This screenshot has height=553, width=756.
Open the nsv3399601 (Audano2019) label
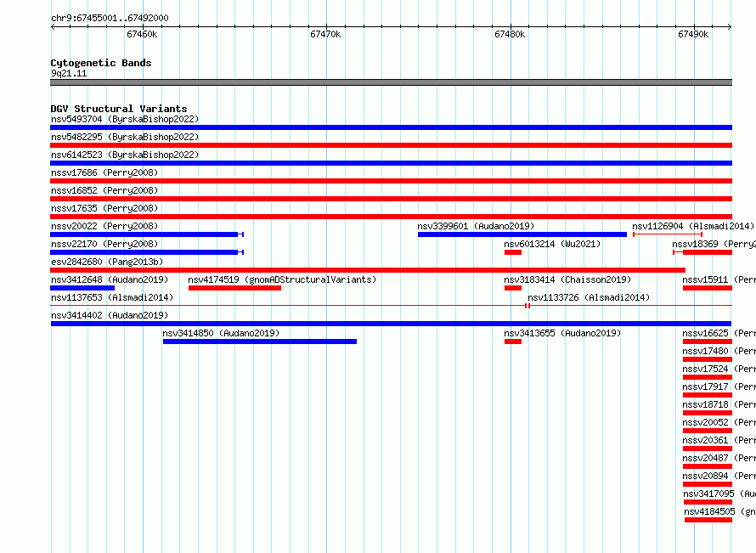pyautogui.click(x=476, y=226)
